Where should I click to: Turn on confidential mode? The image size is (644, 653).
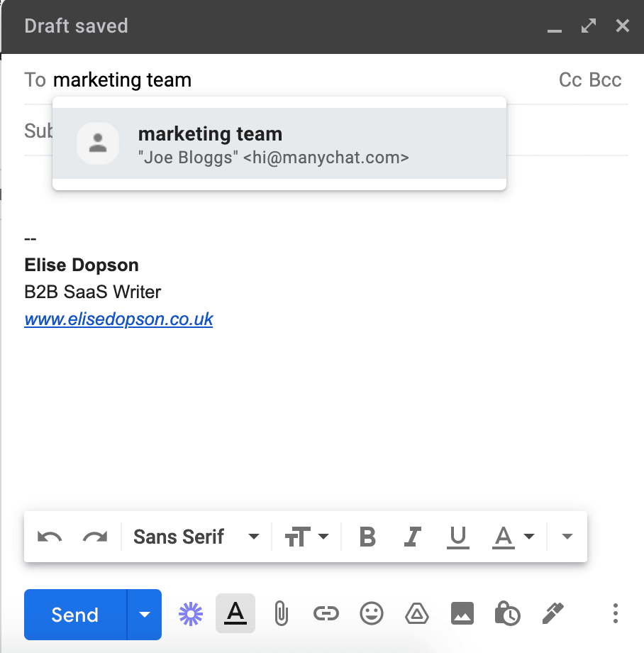507,613
